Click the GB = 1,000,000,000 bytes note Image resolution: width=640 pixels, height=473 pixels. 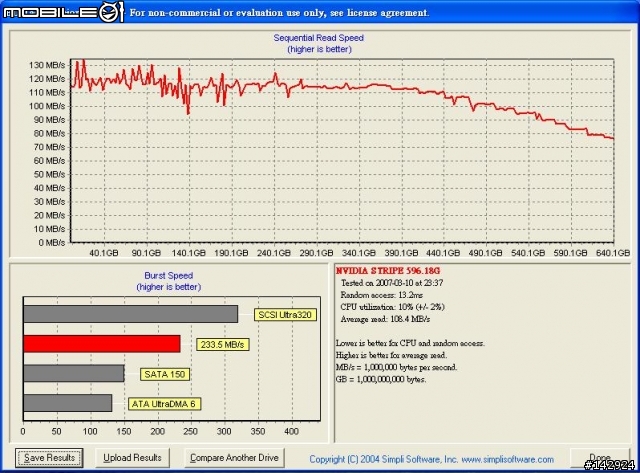[381, 380]
